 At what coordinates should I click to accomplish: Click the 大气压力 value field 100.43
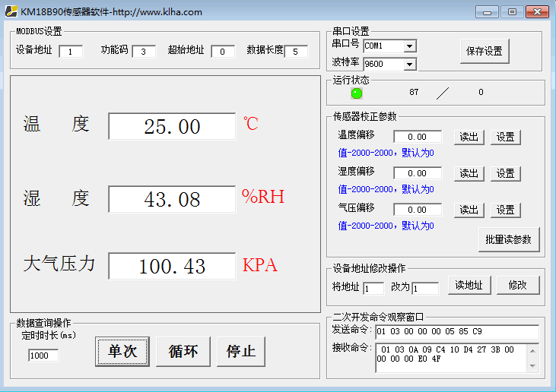tap(172, 266)
